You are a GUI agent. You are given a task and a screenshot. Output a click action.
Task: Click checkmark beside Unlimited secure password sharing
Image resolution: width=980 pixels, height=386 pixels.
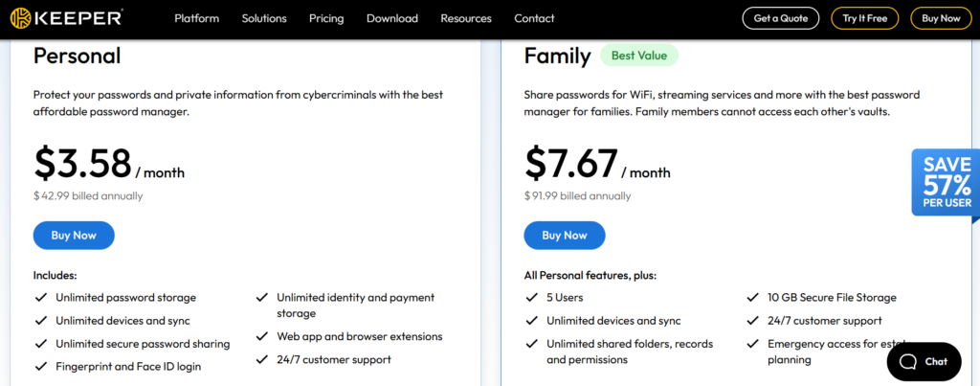point(41,344)
